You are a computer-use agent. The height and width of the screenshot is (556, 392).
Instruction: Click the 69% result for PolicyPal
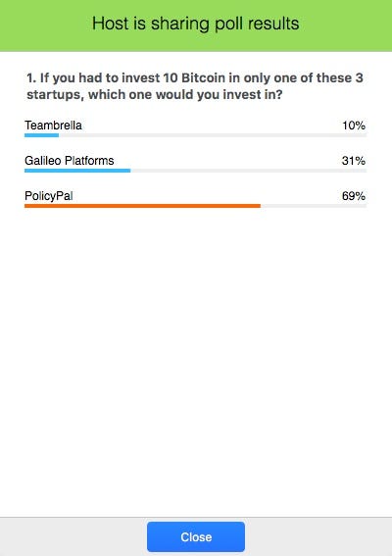pos(354,196)
